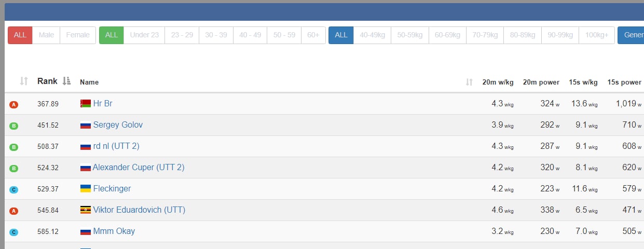The image size is (644, 249).
Task: Filter by 40-49kg weight class
Action: coord(372,35)
